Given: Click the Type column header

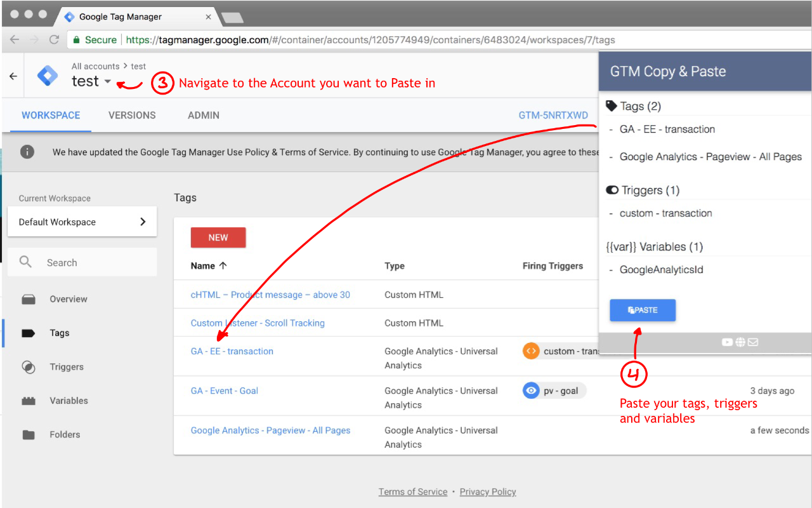Looking at the screenshot, I should click(x=395, y=265).
